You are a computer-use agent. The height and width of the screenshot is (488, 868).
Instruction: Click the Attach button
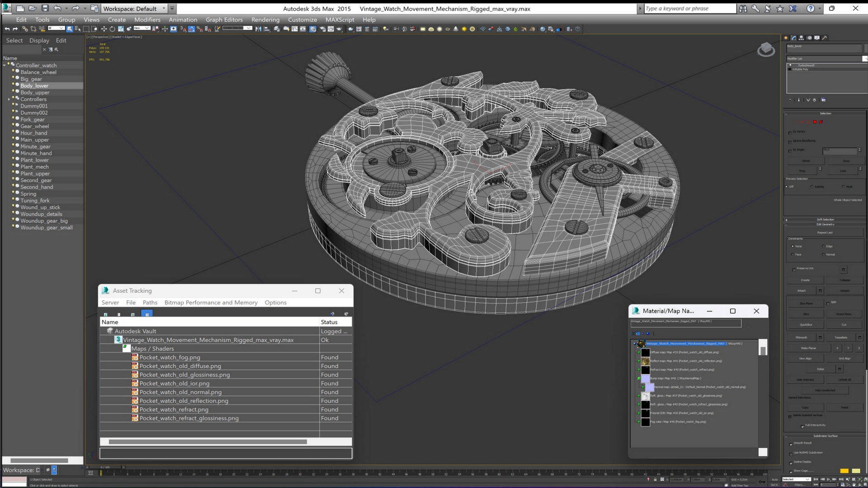[802, 291]
